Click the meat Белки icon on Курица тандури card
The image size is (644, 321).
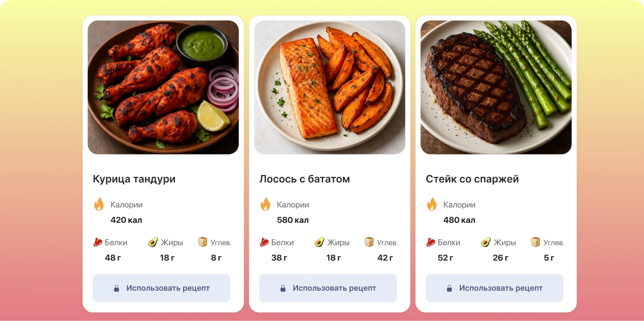click(x=98, y=242)
